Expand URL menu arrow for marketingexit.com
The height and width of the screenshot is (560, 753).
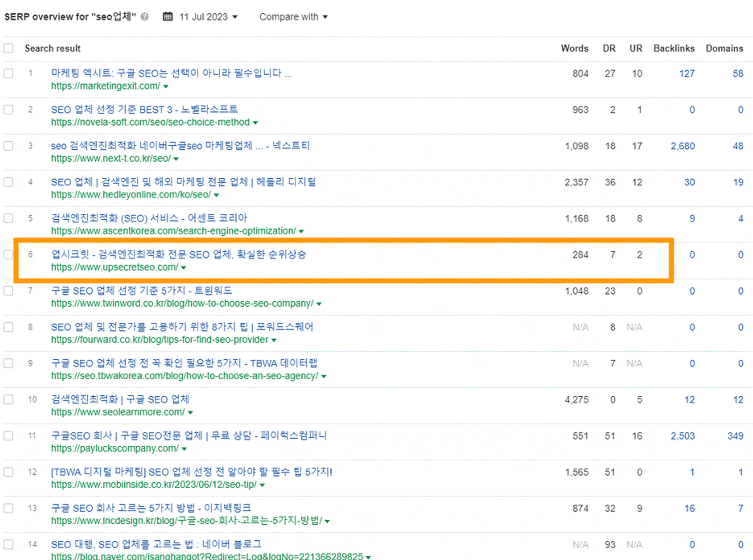click(x=166, y=87)
